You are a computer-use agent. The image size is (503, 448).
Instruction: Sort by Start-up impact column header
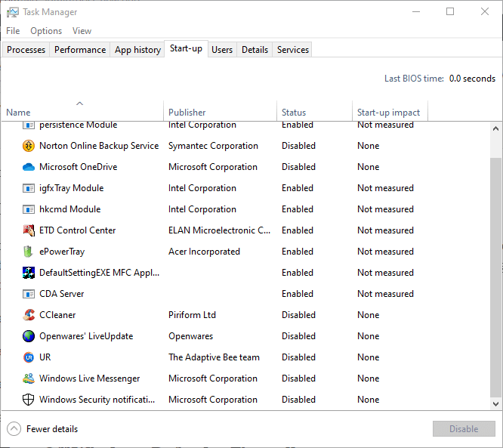390,111
